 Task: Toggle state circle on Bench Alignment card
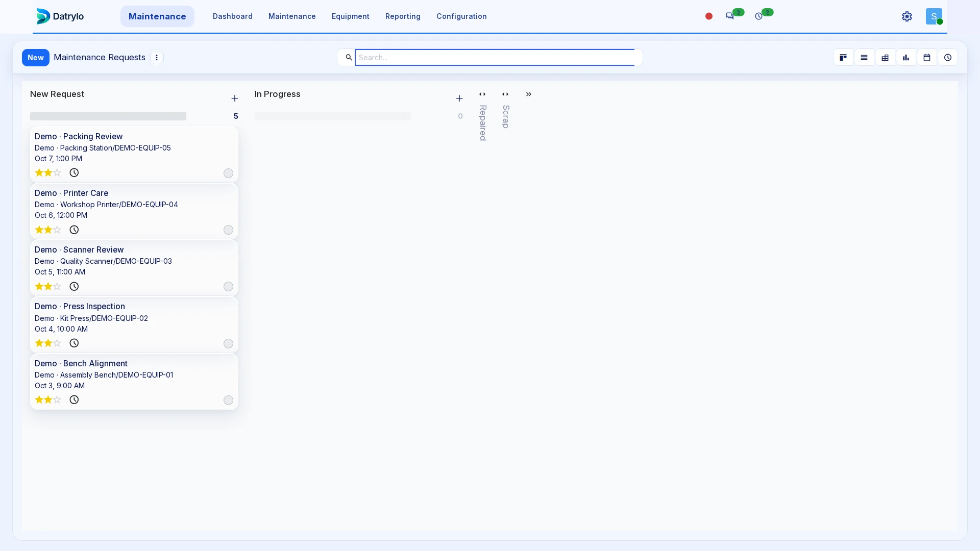[x=229, y=400]
